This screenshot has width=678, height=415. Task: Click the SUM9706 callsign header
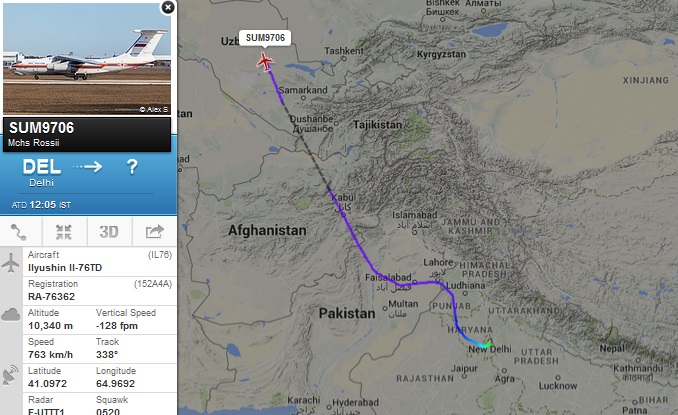(42, 128)
